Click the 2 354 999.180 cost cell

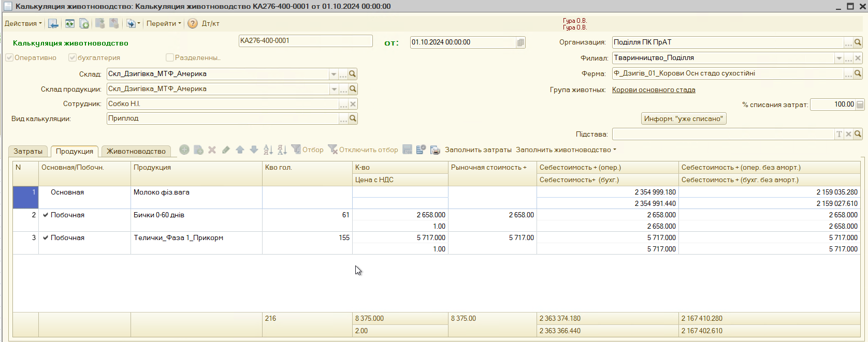click(607, 192)
